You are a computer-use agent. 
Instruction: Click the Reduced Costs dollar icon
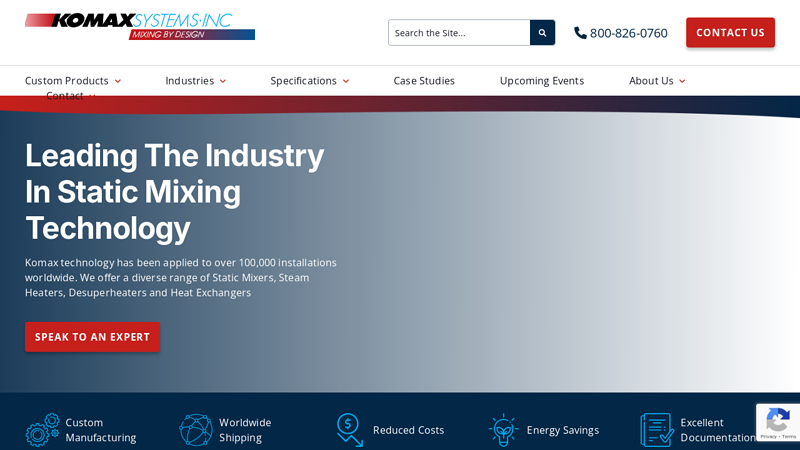pyautogui.click(x=349, y=430)
